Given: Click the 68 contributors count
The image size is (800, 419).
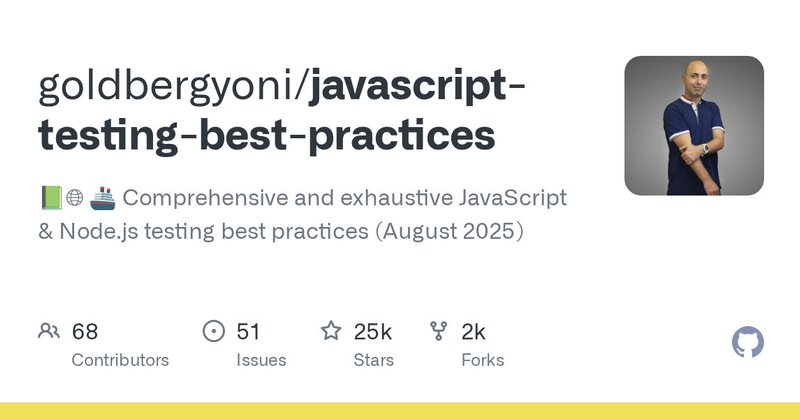Looking at the screenshot, I should tap(85, 332).
